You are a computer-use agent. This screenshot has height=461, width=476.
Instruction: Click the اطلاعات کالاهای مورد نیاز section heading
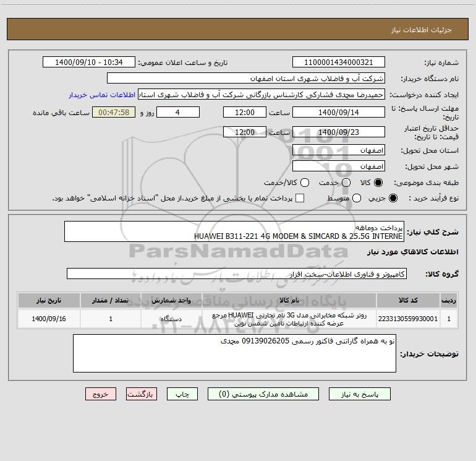pyautogui.click(x=413, y=252)
